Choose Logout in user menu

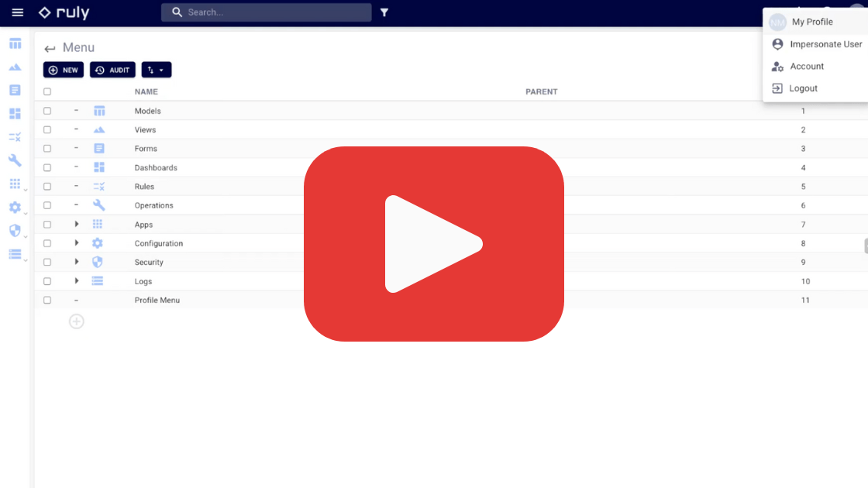click(815, 88)
